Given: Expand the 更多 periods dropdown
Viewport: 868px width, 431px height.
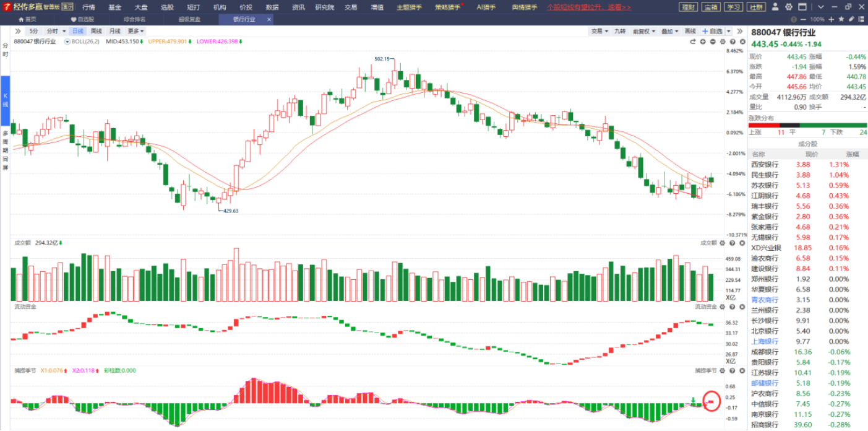Looking at the screenshot, I should (x=135, y=31).
